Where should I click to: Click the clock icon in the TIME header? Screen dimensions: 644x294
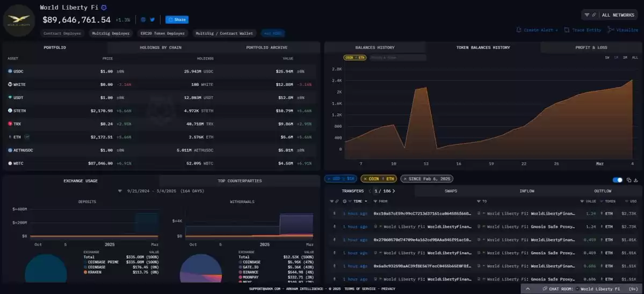tap(345, 201)
